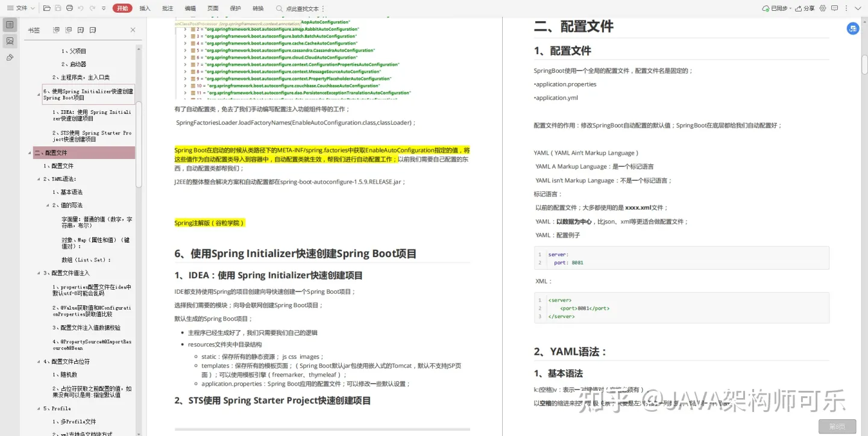
Task: Click the search magnifier icon
Action: (x=279, y=8)
